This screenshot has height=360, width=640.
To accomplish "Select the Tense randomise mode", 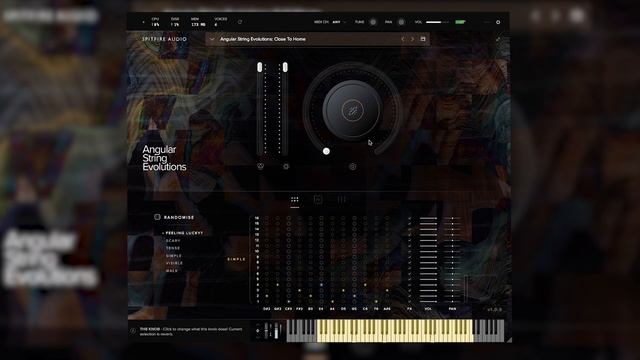I will (173, 248).
